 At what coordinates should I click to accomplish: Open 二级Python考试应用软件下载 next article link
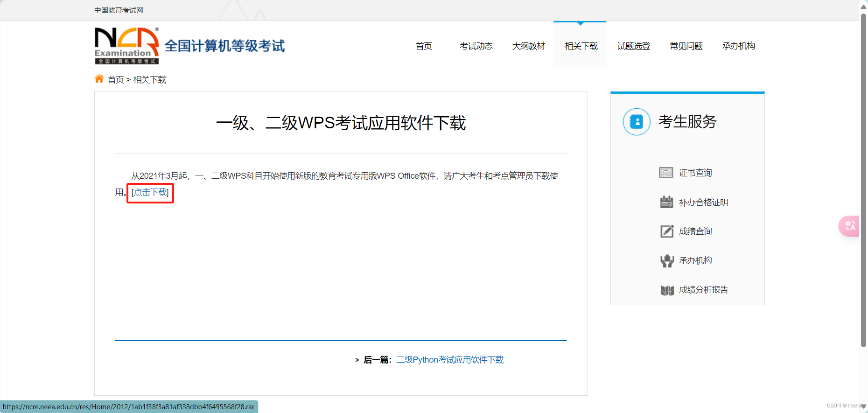450,360
